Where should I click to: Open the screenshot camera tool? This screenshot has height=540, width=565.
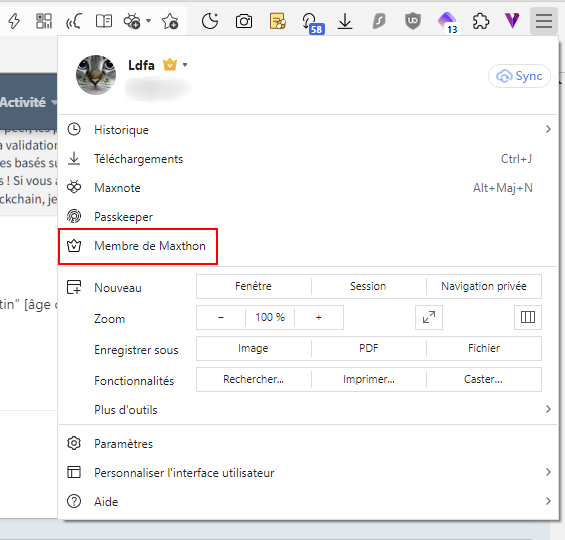pyautogui.click(x=244, y=21)
